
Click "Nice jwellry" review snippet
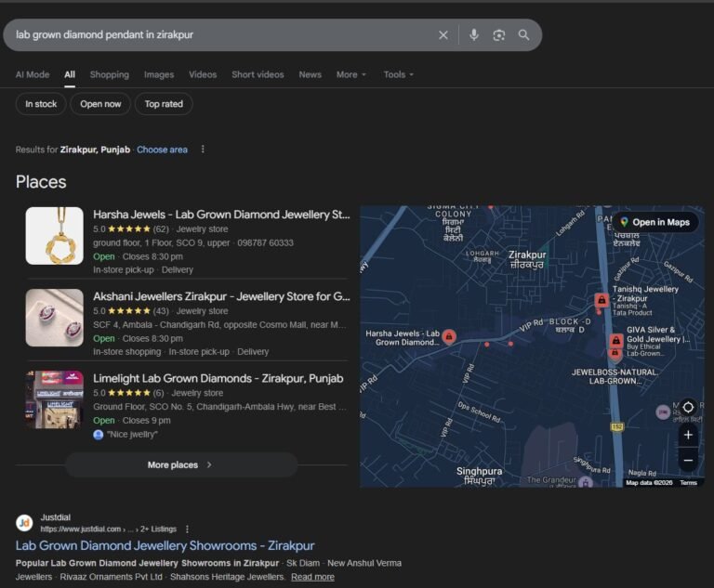pos(132,435)
